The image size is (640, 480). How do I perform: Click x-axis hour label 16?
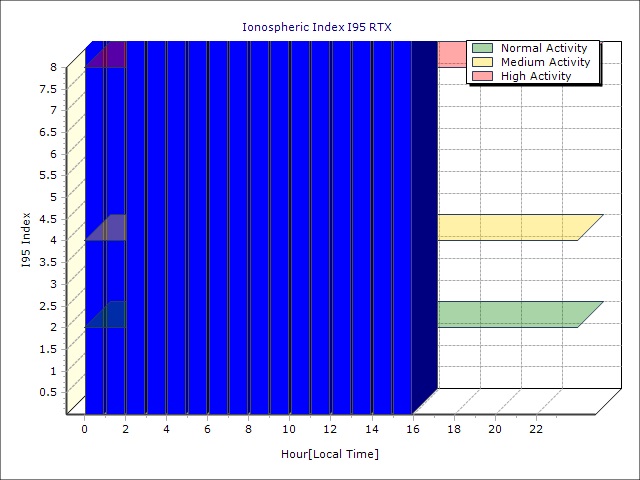(x=413, y=429)
